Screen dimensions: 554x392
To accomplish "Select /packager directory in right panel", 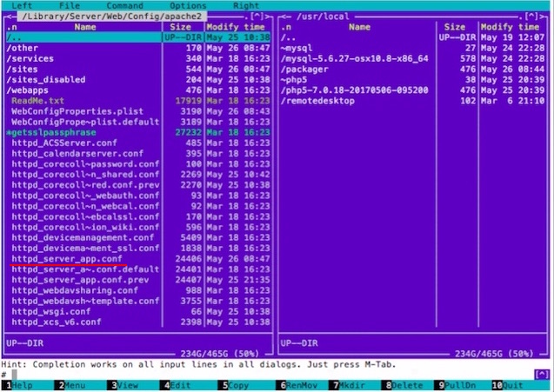I will tap(412, 70).
